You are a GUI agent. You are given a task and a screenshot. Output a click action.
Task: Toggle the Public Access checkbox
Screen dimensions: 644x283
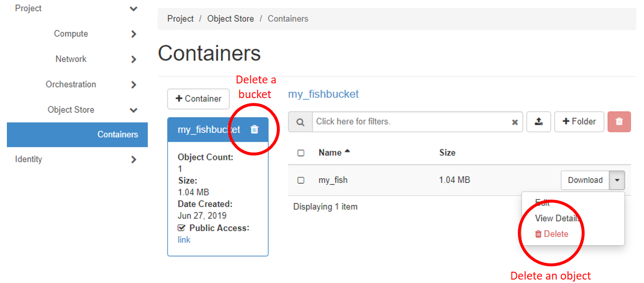182,228
